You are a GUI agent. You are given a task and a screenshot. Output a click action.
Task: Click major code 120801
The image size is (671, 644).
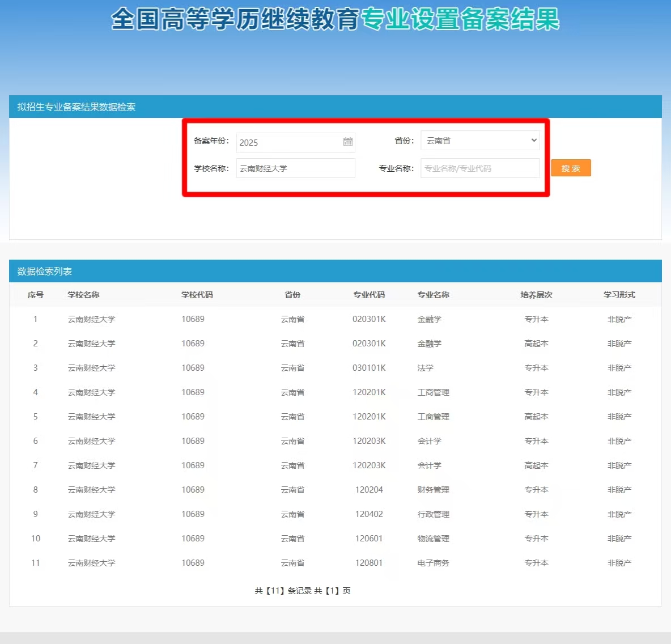(x=370, y=563)
